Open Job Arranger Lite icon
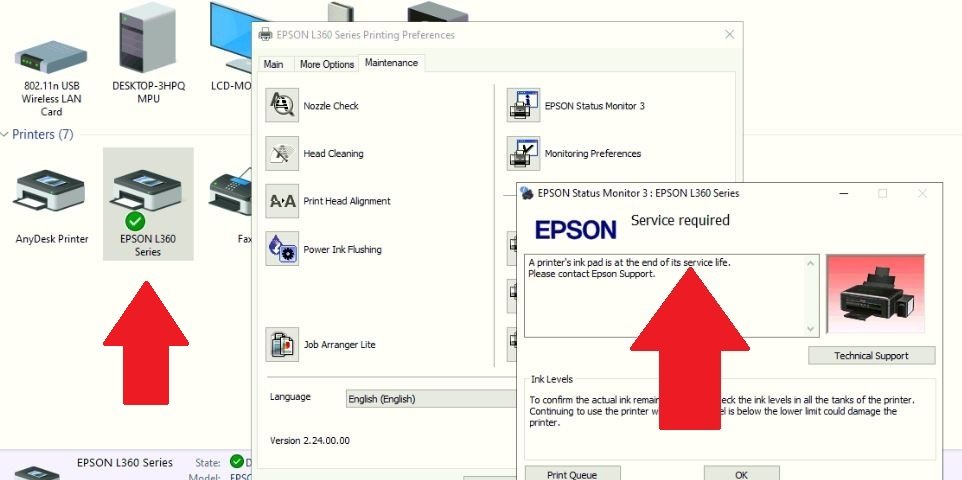Viewport: 962px width, 480px height. [282, 344]
